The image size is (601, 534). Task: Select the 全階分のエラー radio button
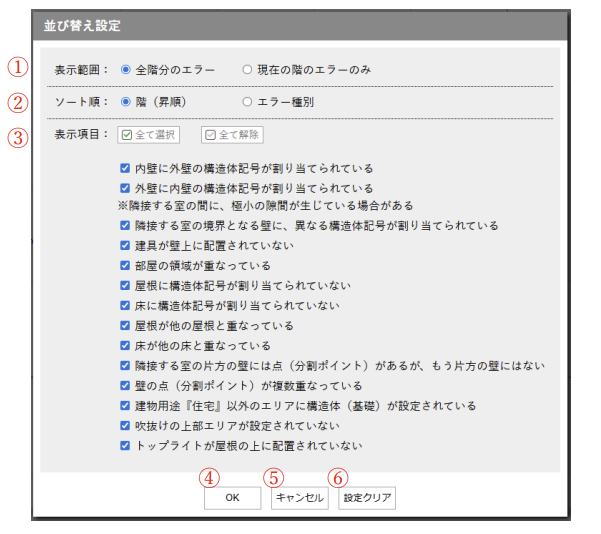[x=126, y=70]
